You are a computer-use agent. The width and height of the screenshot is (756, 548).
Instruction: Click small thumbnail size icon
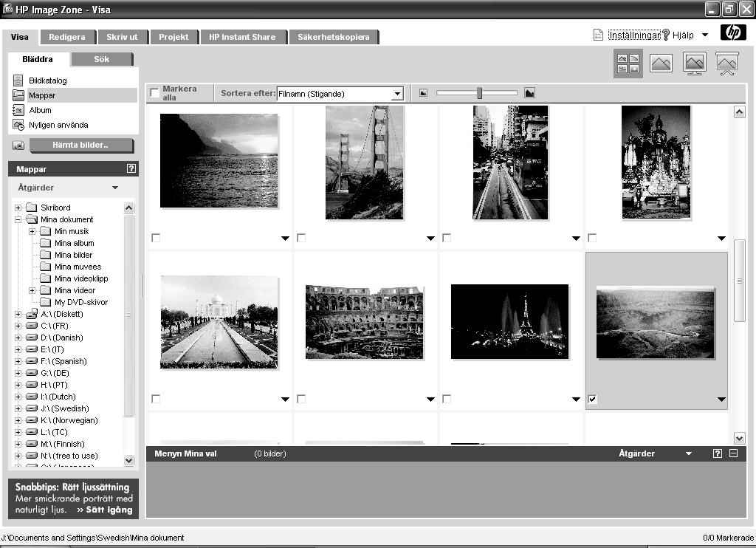pos(423,93)
